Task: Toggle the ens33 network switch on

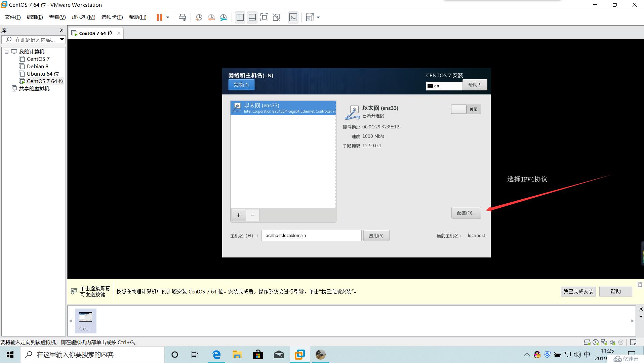Action: click(466, 109)
